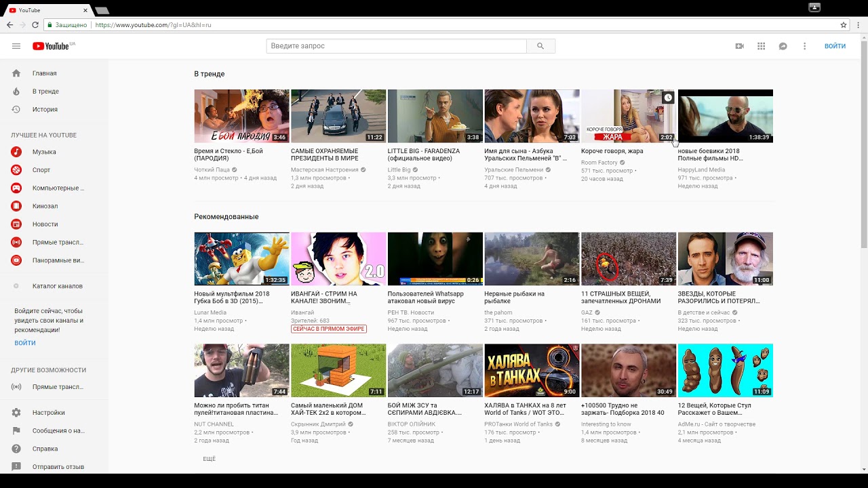868x488 pixels.
Task: Open Chrome's three-dot menu
Action: (859, 25)
